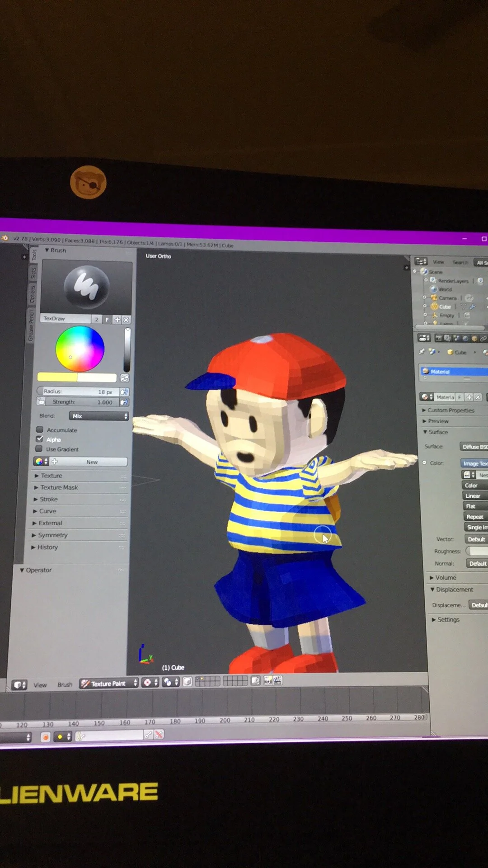Switch to the Grease Pencil shelf tab
This screenshot has width=488, height=868.
pos(31,325)
